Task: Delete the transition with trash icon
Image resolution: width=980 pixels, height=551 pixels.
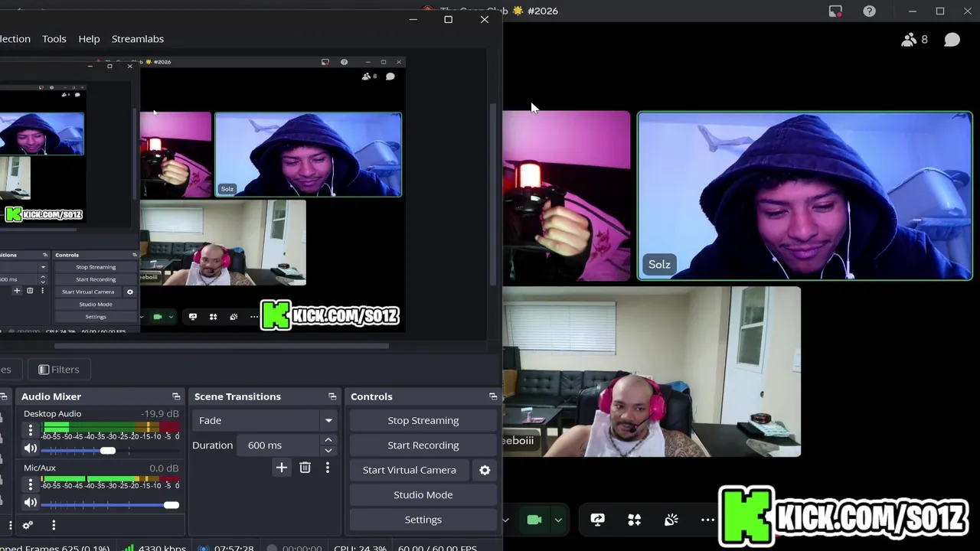Action: [x=305, y=468]
